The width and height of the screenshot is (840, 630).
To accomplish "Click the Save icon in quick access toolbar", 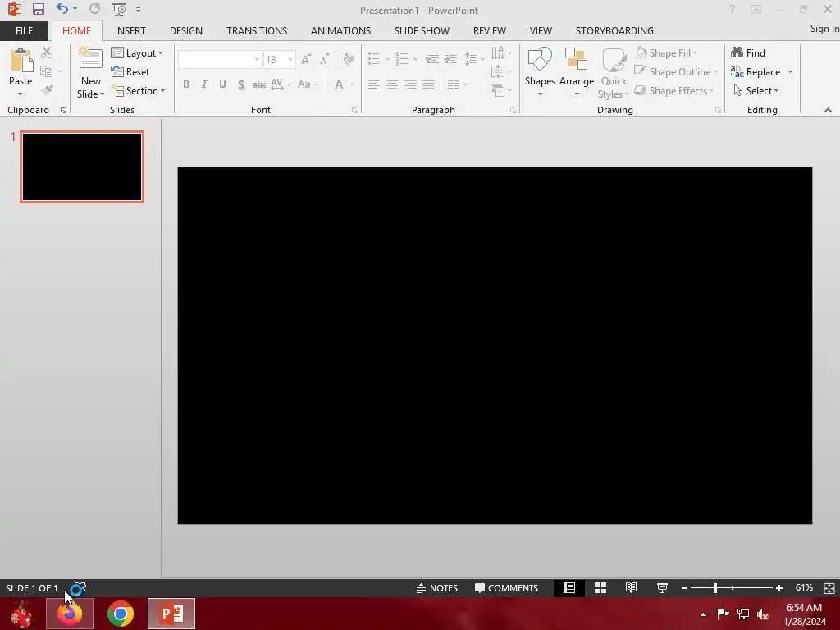I will [x=38, y=9].
